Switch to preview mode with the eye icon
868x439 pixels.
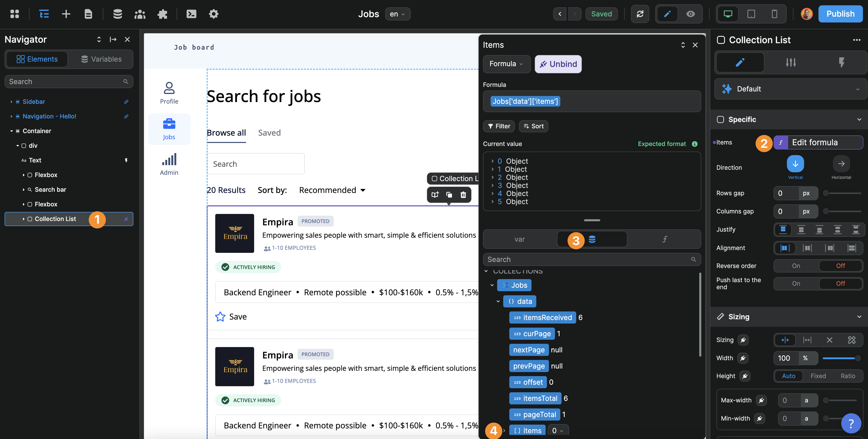point(690,14)
